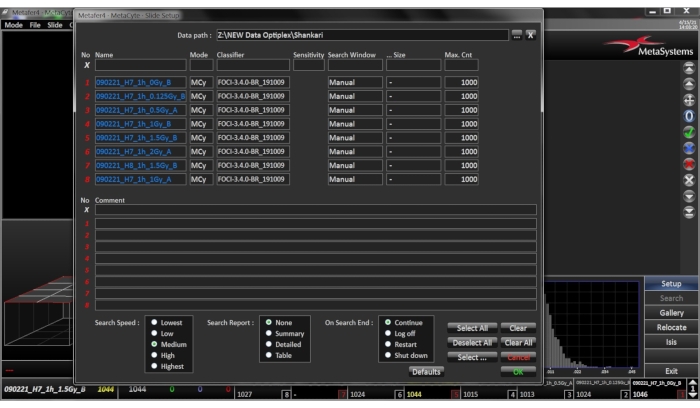The image size is (700, 408).
Task: Click the jump-to-bottom arrow icon in sidebar
Action: [687, 213]
